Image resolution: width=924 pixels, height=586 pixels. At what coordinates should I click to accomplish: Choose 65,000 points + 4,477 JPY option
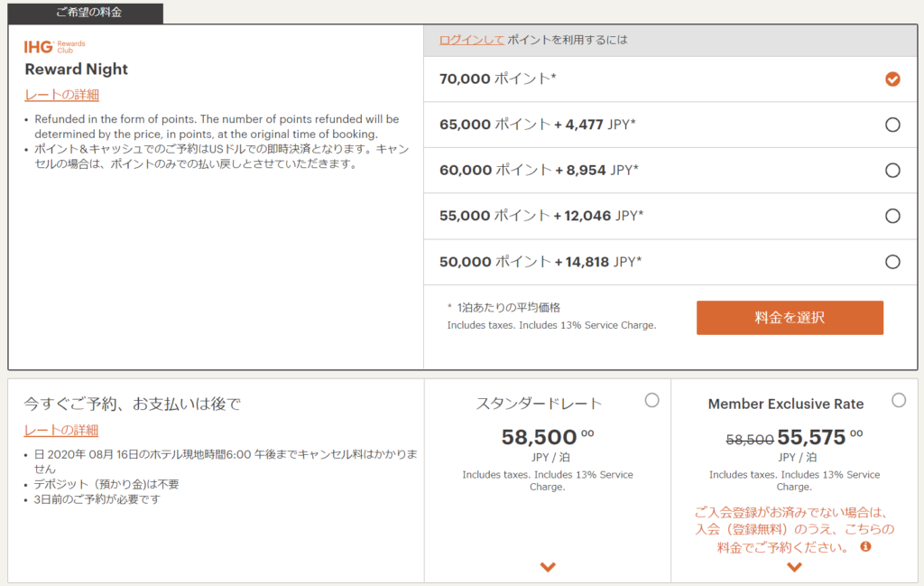892,125
